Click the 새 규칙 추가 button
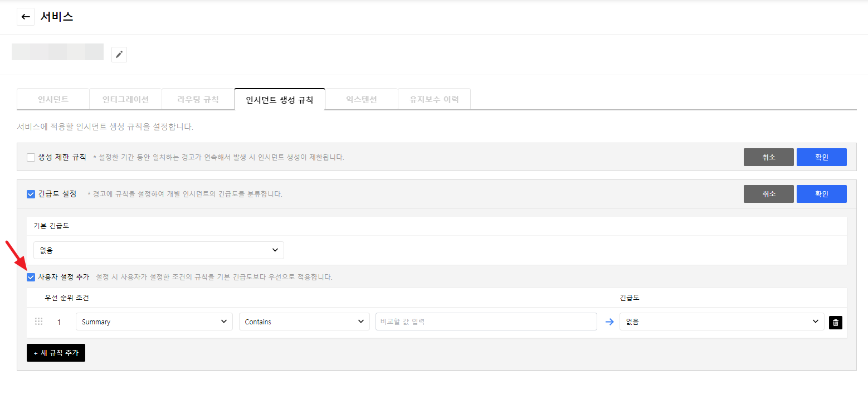The image size is (868, 394). 56,353
